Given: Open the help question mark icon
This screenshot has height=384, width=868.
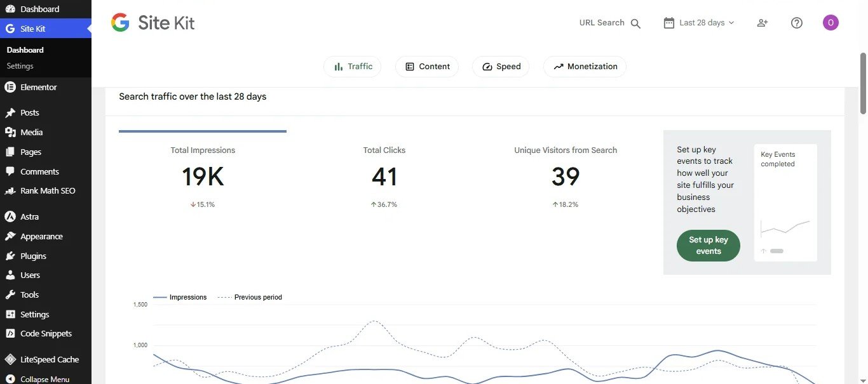Looking at the screenshot, I should [797, 23].
